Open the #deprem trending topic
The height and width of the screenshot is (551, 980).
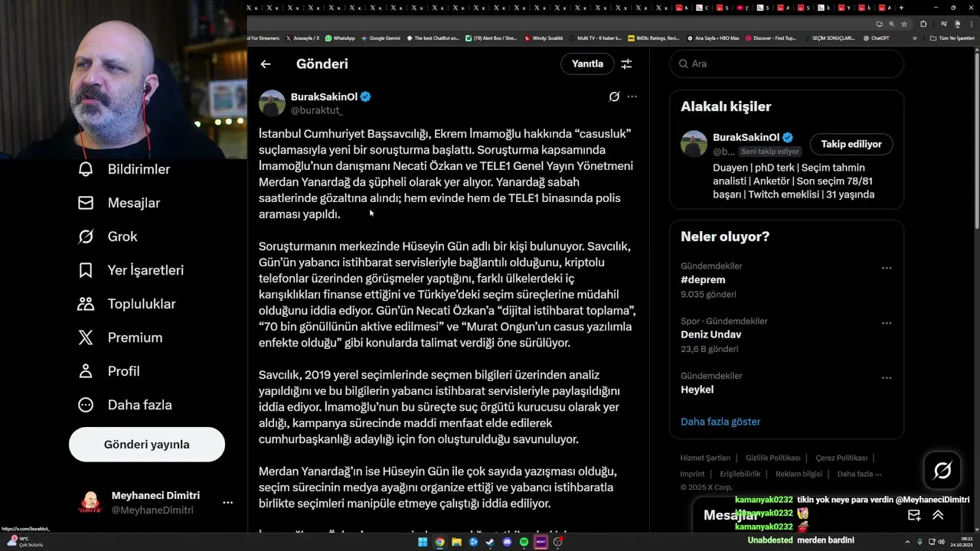click(x=703, y=280)
